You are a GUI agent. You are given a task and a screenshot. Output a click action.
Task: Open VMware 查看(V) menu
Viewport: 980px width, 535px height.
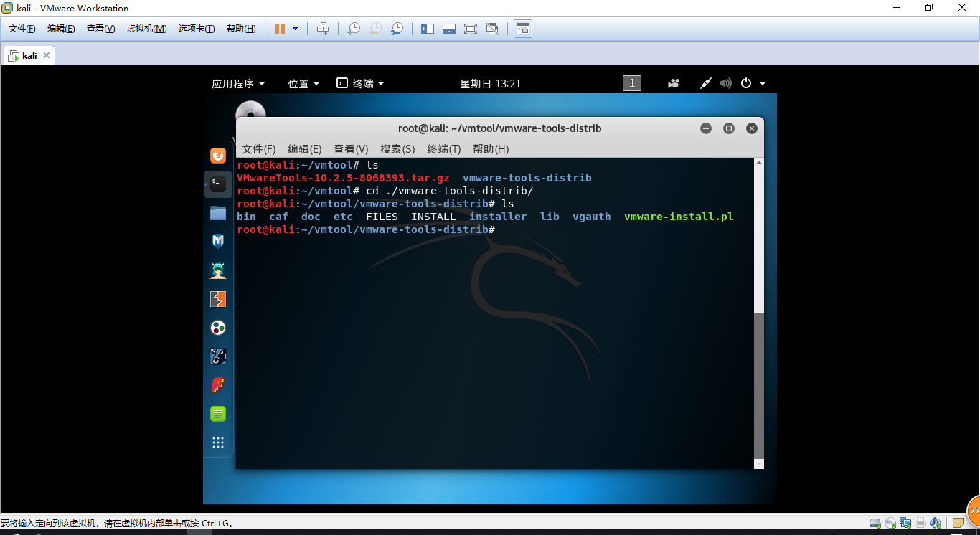click(100, 29)
